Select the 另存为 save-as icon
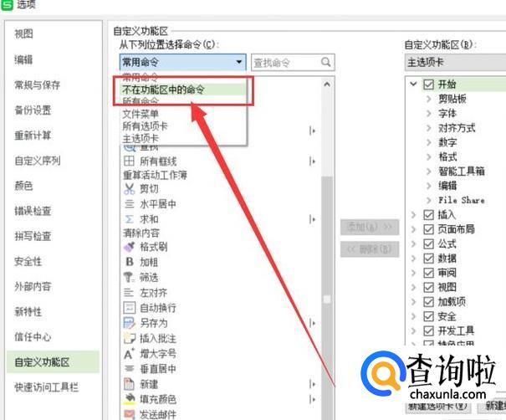Image resolution: width=506 pixels, height=420 pixels. tap(129, 323)
